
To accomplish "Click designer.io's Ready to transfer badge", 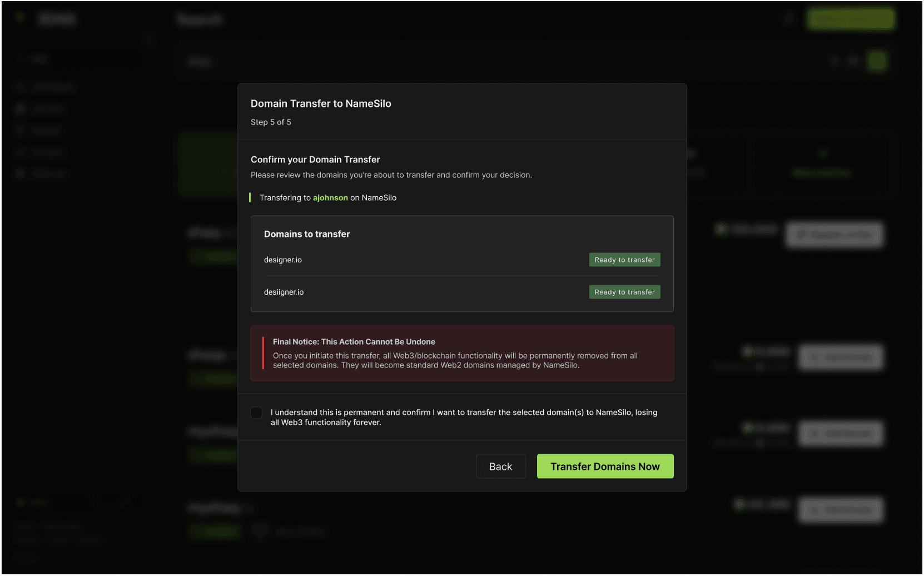I will (x=624, y=260).
